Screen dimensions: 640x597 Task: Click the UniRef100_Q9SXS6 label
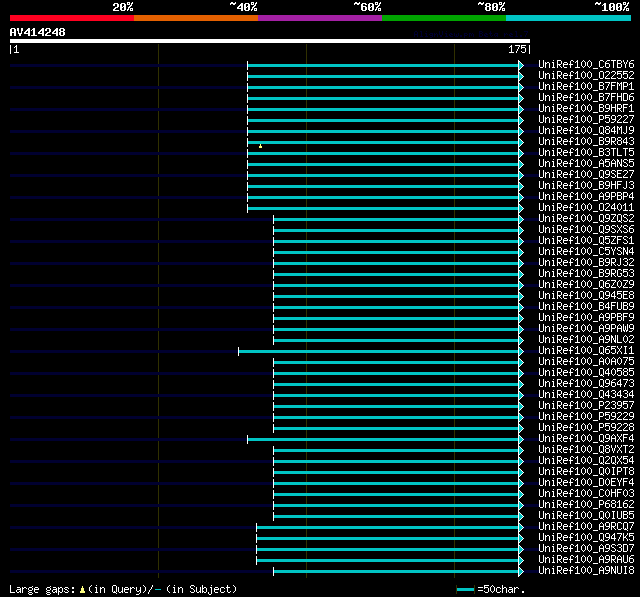586,230
